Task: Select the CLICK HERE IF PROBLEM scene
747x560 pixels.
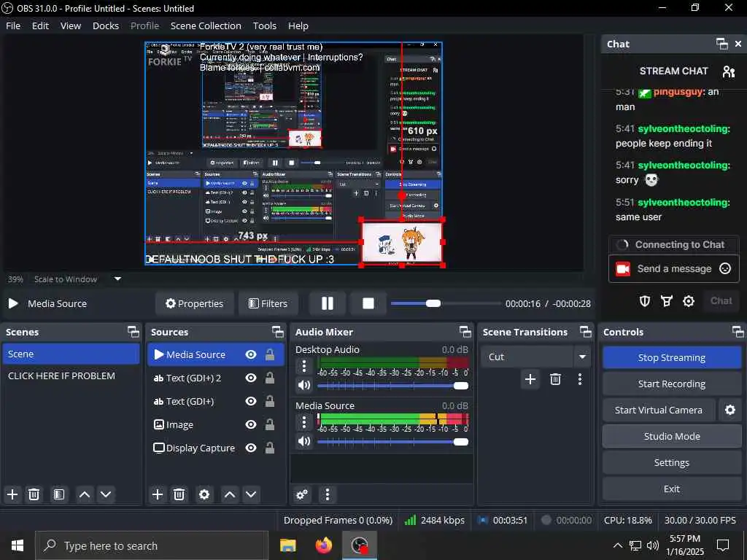Action: point(71,376)
